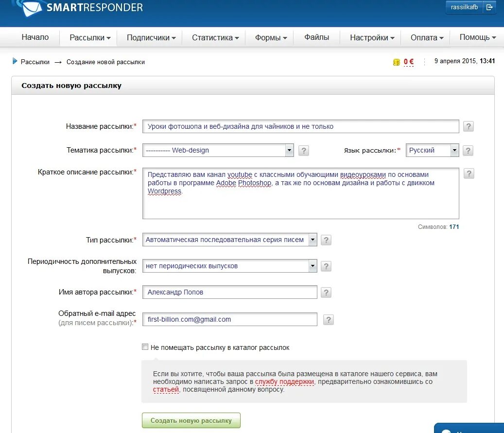Viewport: 504px width, 433px height.
Task: Expand the Подписчики menu
Action: (151, 37)
